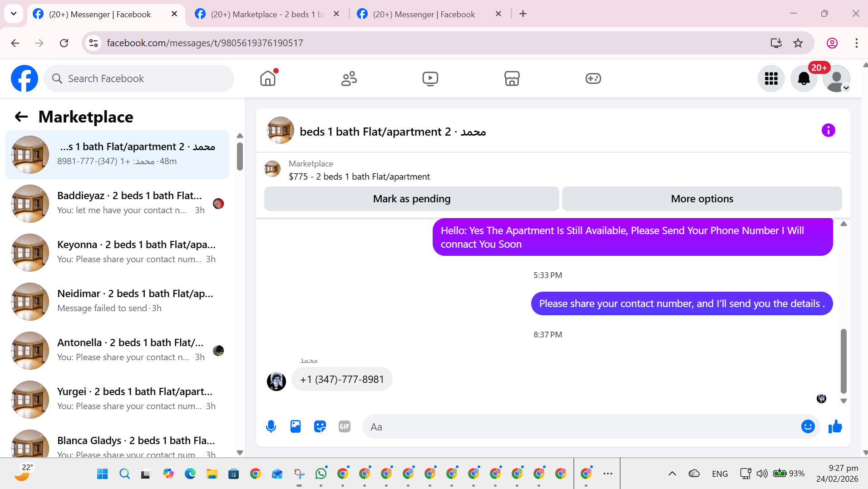Record a voice clip with microphone icon

coord(271,427)
